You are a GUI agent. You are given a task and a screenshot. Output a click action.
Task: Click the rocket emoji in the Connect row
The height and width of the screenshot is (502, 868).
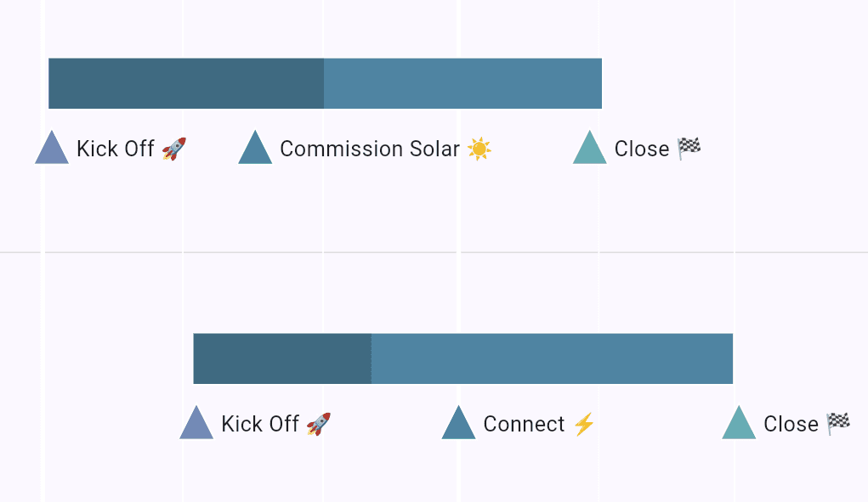tap(318, 425)
